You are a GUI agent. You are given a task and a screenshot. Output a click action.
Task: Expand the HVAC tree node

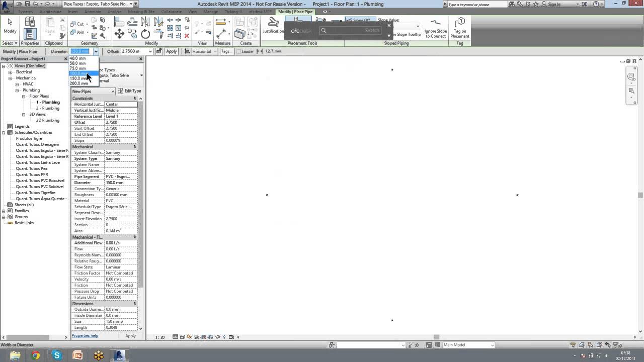coord(17,84)
